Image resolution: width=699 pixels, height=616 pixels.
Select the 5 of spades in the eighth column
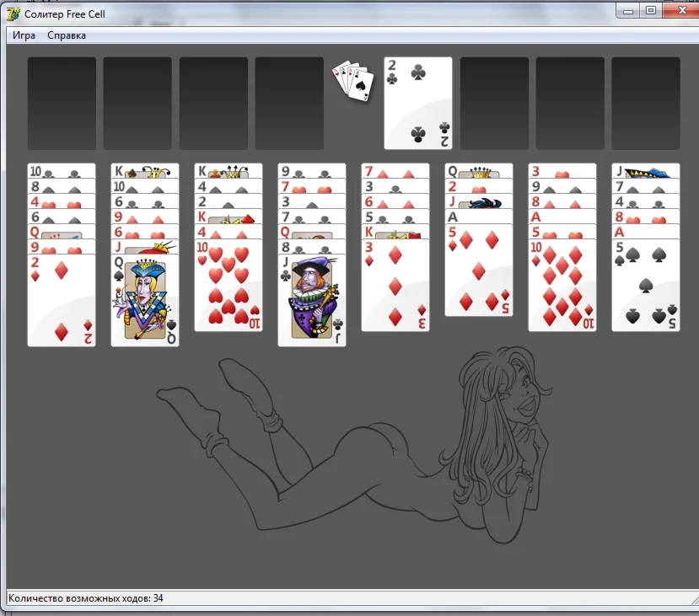tap(646, 285)
